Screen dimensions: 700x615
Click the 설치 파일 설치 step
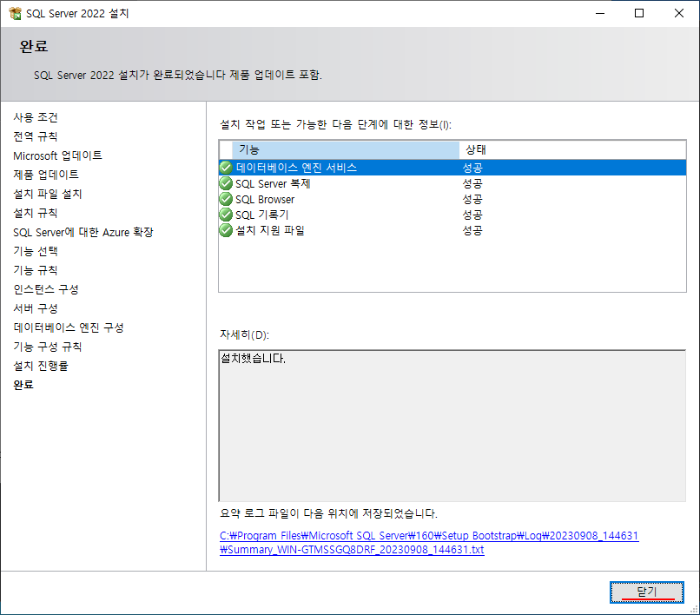48,194
